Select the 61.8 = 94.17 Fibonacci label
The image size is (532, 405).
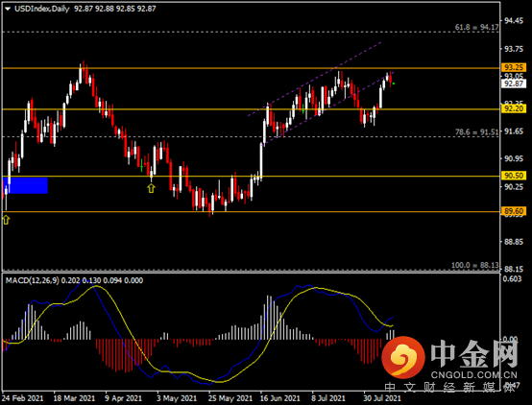[476, 27]
